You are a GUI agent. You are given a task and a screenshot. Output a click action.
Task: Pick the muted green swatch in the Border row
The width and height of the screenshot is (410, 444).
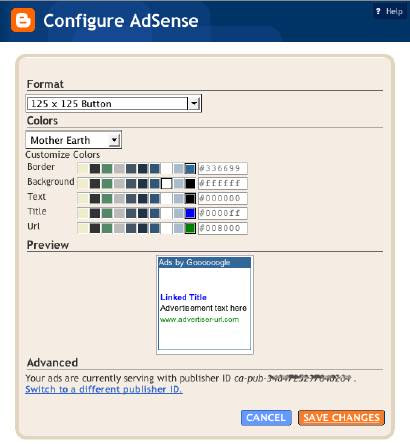click(107, 168)
